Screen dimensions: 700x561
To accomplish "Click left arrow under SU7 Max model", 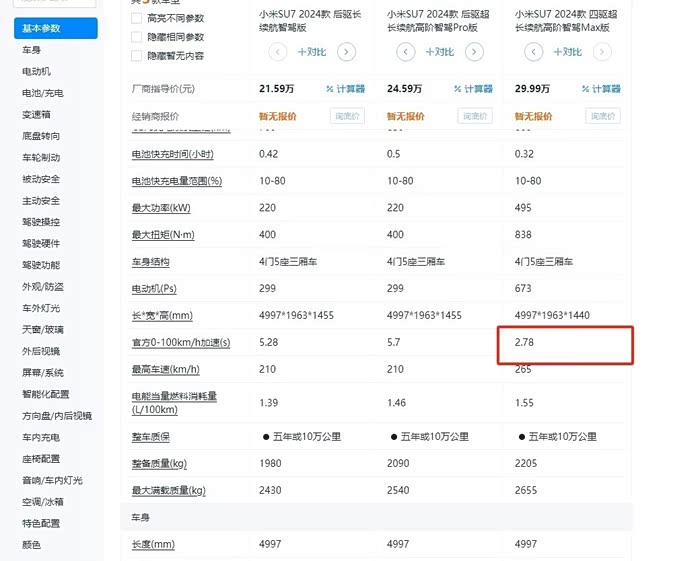I will click(526, 51).
